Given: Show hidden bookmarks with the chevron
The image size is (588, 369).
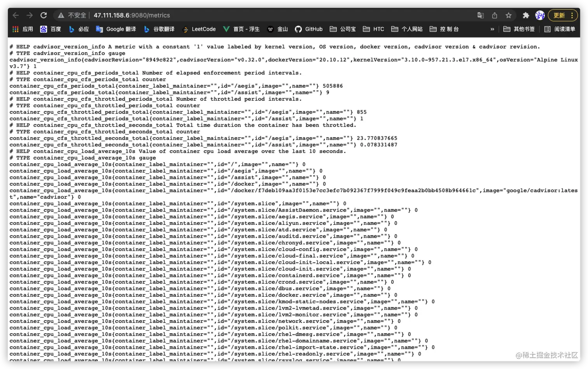Looking at the screenshot, I should 492,29.
